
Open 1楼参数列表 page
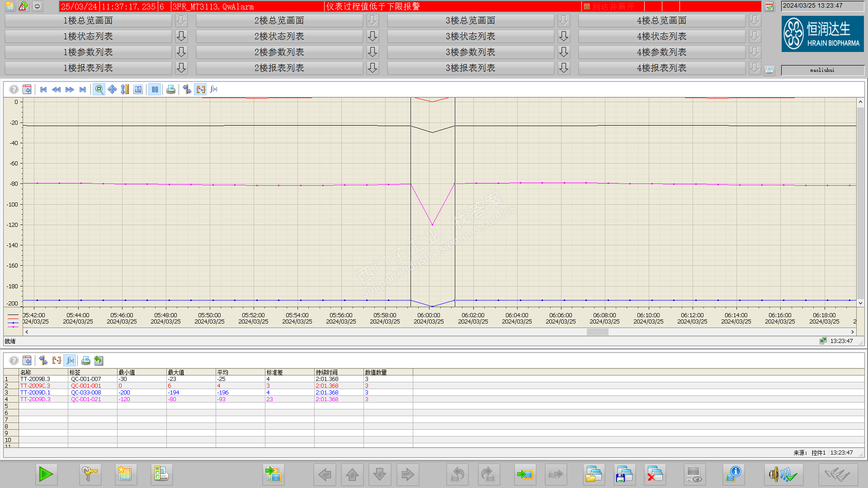(88, 52)
